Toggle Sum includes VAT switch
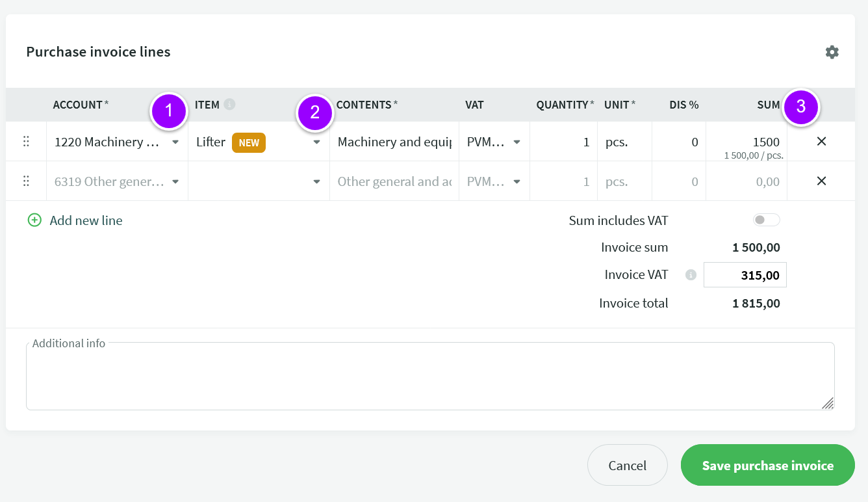 click(766, 220)
